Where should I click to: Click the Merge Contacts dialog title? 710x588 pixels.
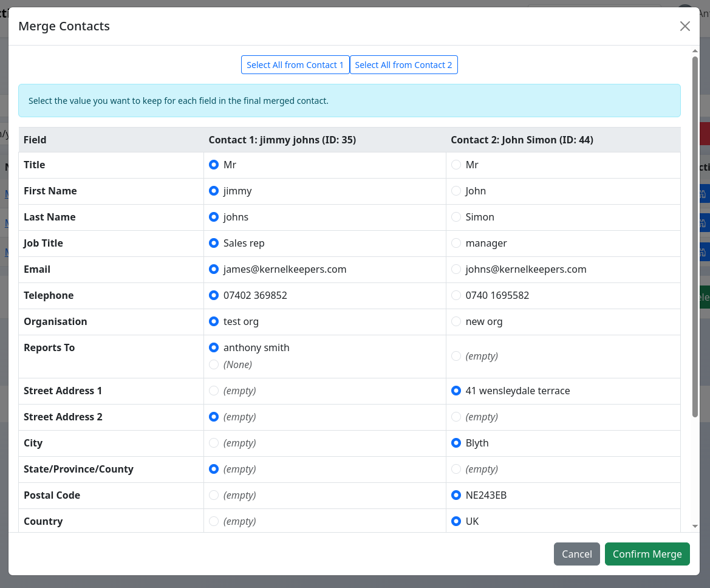(x=64, y=26)
